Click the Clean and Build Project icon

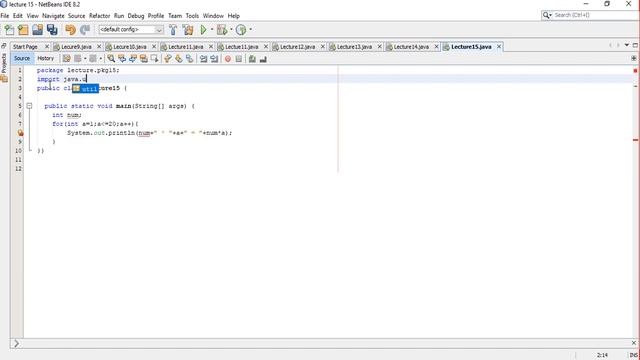click(x=188, y=29)
